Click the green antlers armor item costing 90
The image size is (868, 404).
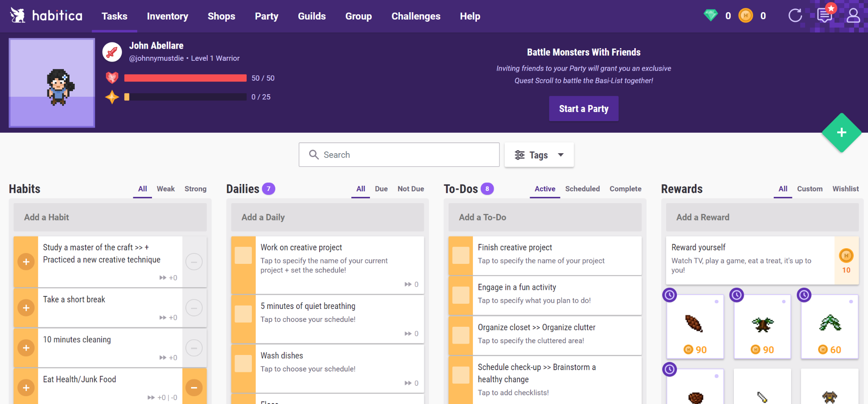[x=762, y=326]
